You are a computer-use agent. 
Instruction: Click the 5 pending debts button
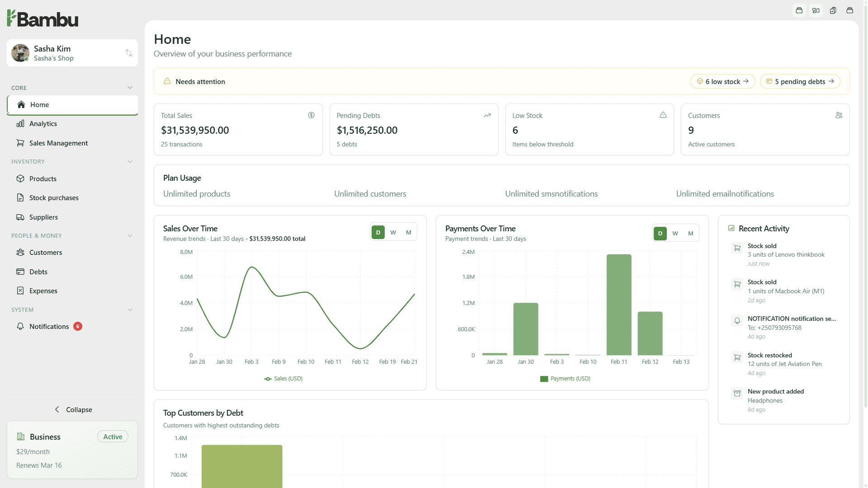coord(800,81)
